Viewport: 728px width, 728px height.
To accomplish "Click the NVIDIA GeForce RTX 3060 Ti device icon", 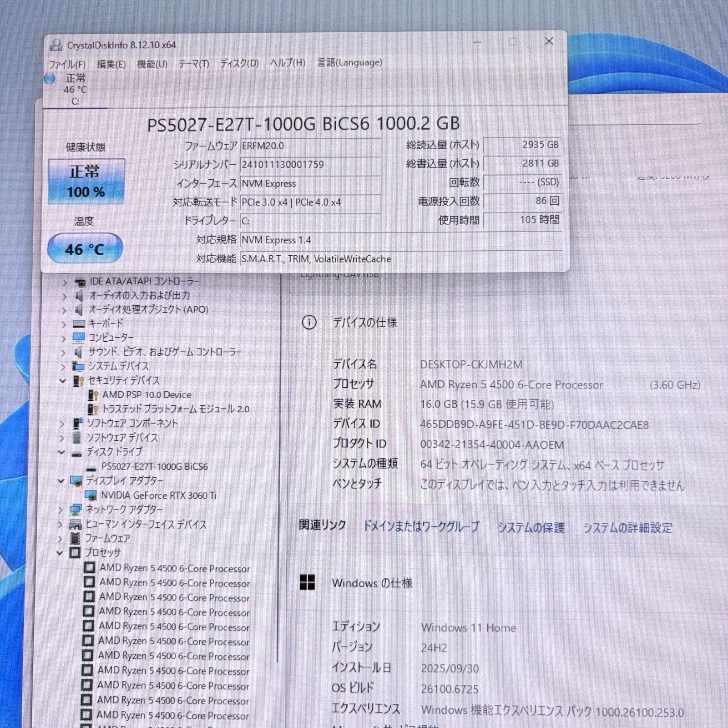I will pos(91,495).
